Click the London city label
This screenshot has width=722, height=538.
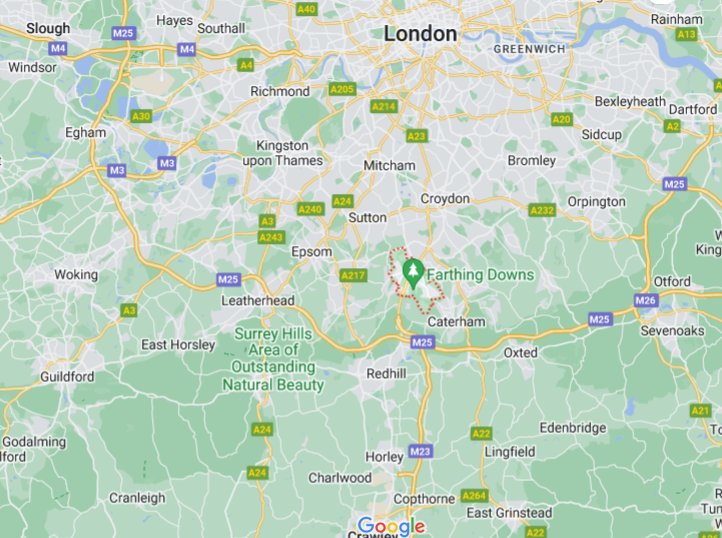(x=420, y=34)
